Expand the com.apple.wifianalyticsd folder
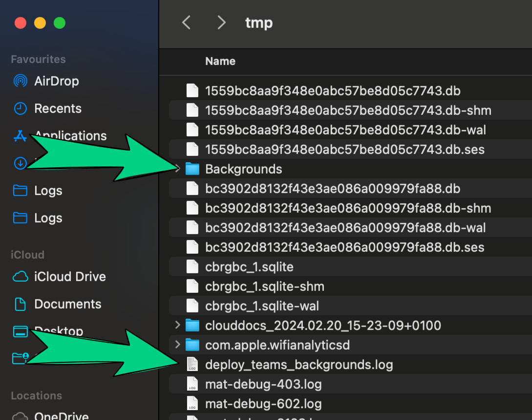 point(178,345)
